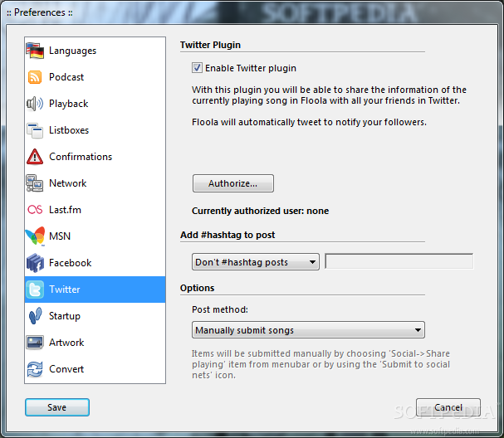The height and width of the screenshot is (438, 504).
Task: Click the 'Options' section heading
Action: click(x=197, y=288)
